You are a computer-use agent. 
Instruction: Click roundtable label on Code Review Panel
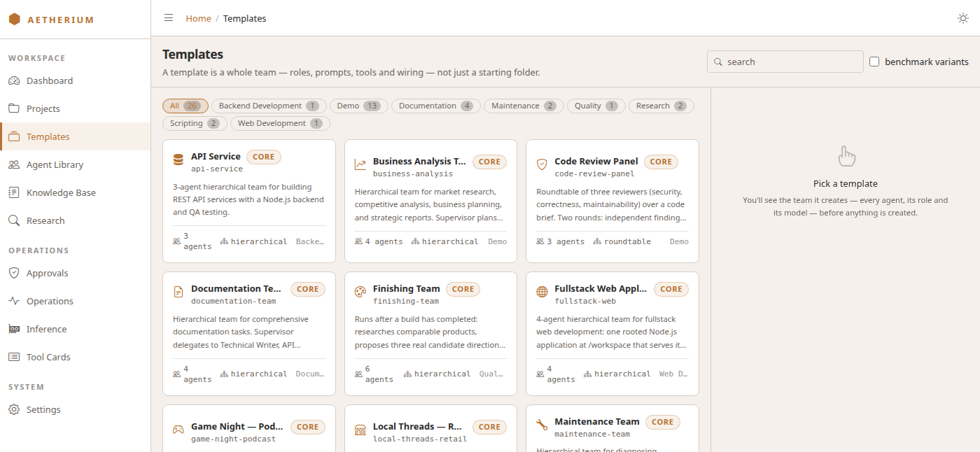628,241
